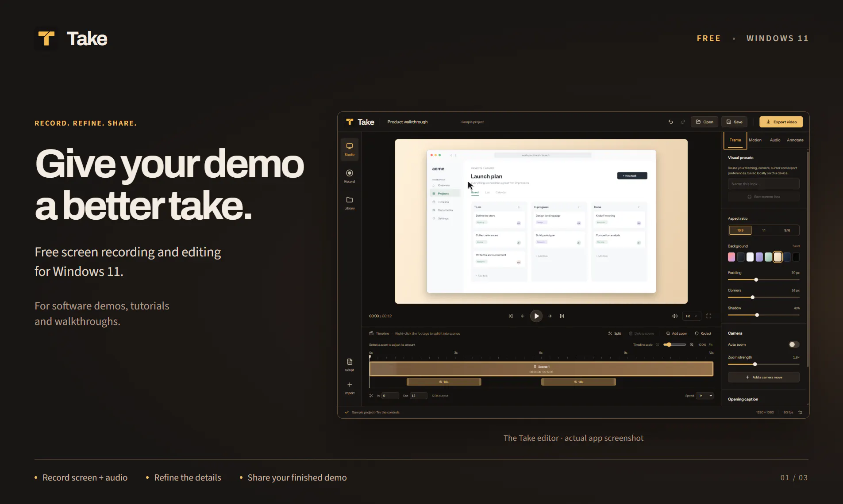Image resolution: width=843 pixels, height=504 pixels.
Task: Select the 1:1 aspect ratio
Action: pyautogui.click(x=764, y=230)
